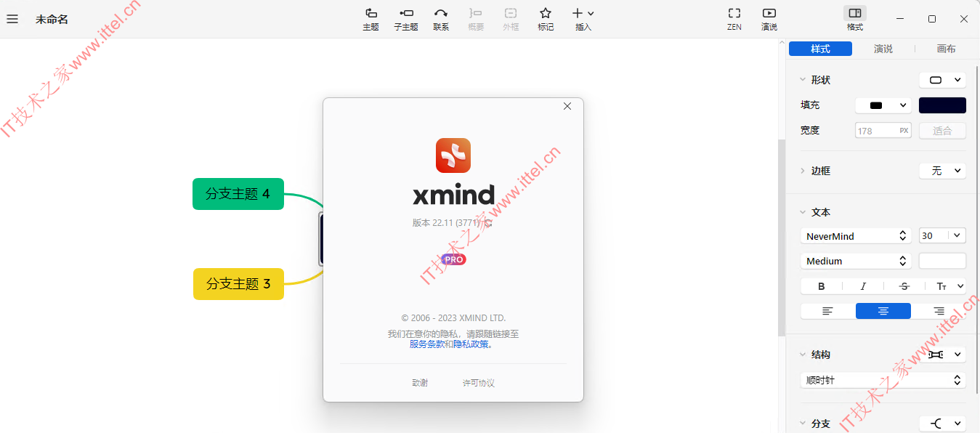Collapse the 形状 section
Image resolution: width=980 pixels, height=433 pixels.
click(803, 80)
